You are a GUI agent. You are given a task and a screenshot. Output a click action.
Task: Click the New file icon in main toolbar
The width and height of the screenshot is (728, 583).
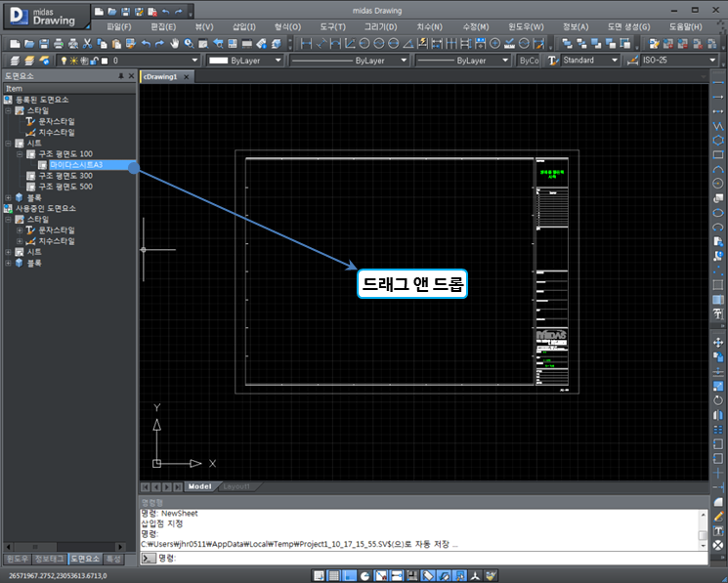point(15,44)
